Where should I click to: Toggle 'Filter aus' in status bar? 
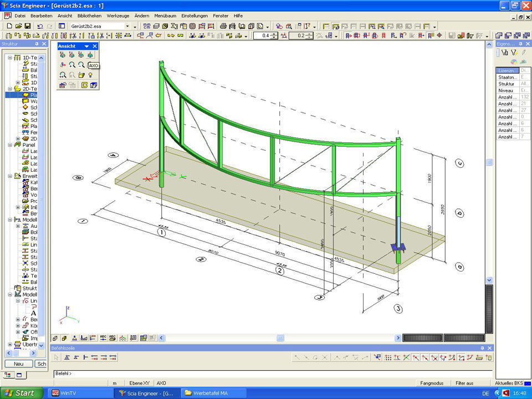click(464, 383)
